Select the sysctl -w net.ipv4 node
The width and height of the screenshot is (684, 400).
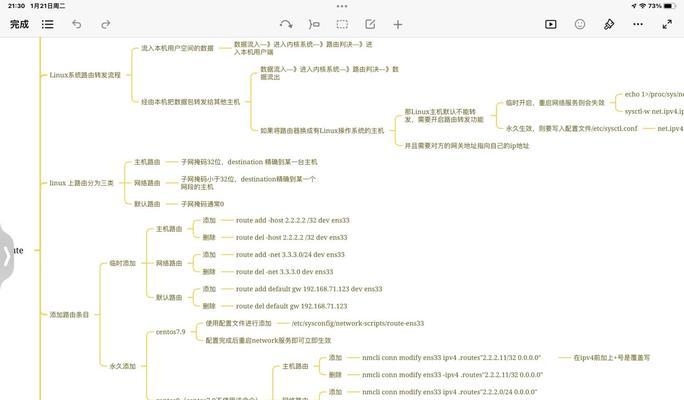(654, 111)
